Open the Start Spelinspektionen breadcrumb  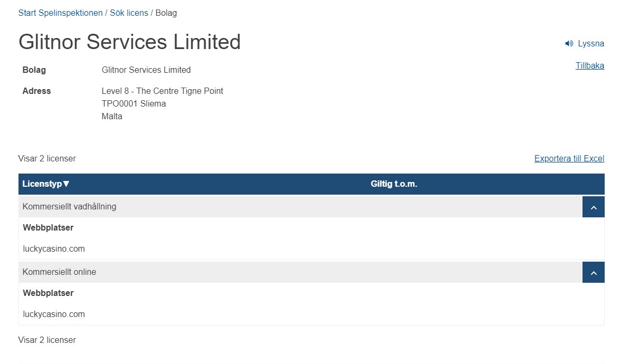pos(60,13)
